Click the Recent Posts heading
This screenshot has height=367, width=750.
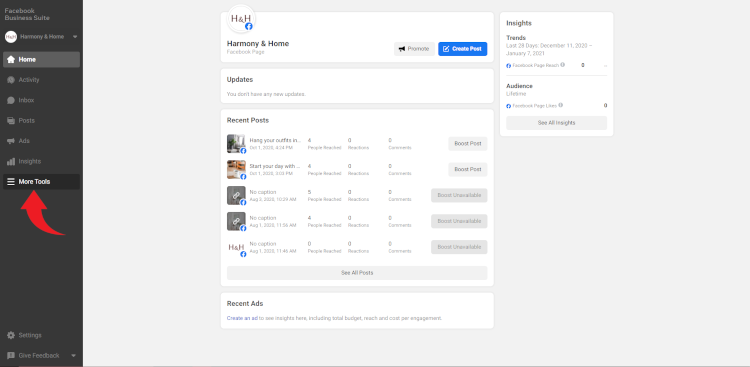(x=248, y=121)
